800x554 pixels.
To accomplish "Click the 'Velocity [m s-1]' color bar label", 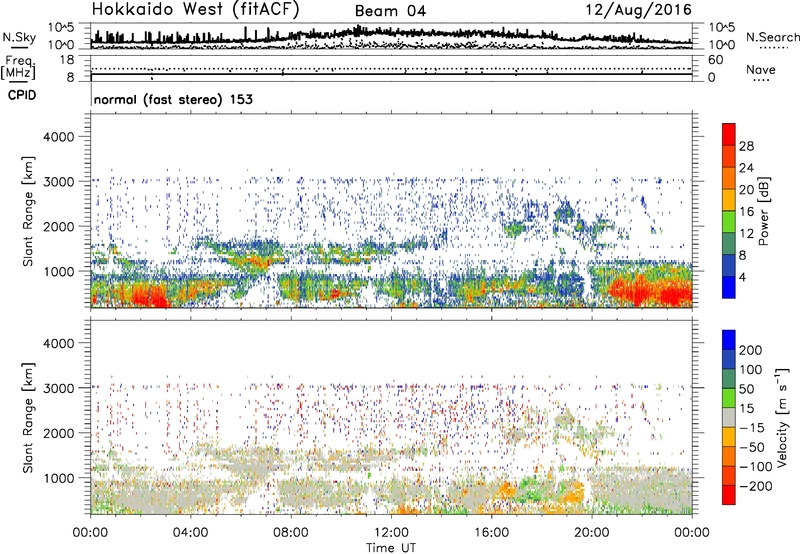I will coord(782,417).
